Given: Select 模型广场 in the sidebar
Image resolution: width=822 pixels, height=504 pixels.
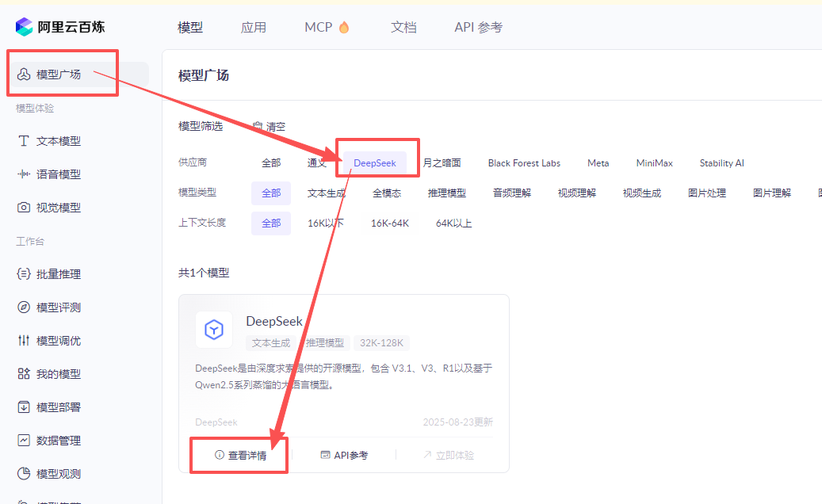Looking at the screenshot, I should point(78,74).
